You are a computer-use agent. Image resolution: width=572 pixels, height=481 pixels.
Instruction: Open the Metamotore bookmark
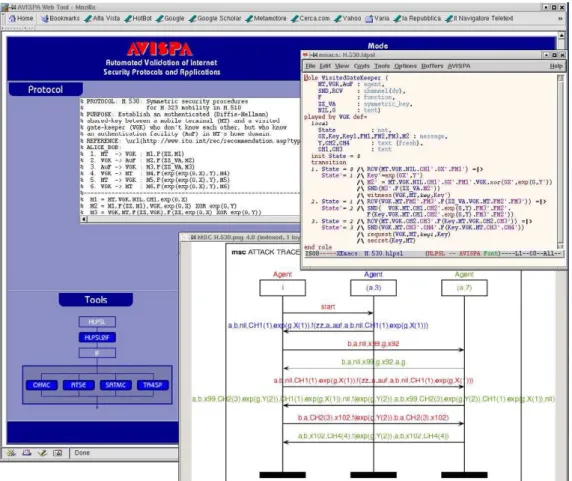(x=266, y=18)
